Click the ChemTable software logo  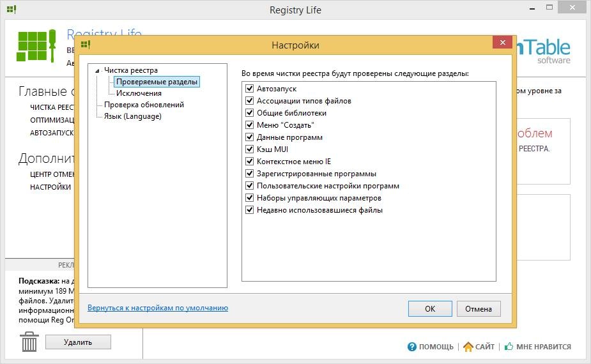click(x=544, y=51)
